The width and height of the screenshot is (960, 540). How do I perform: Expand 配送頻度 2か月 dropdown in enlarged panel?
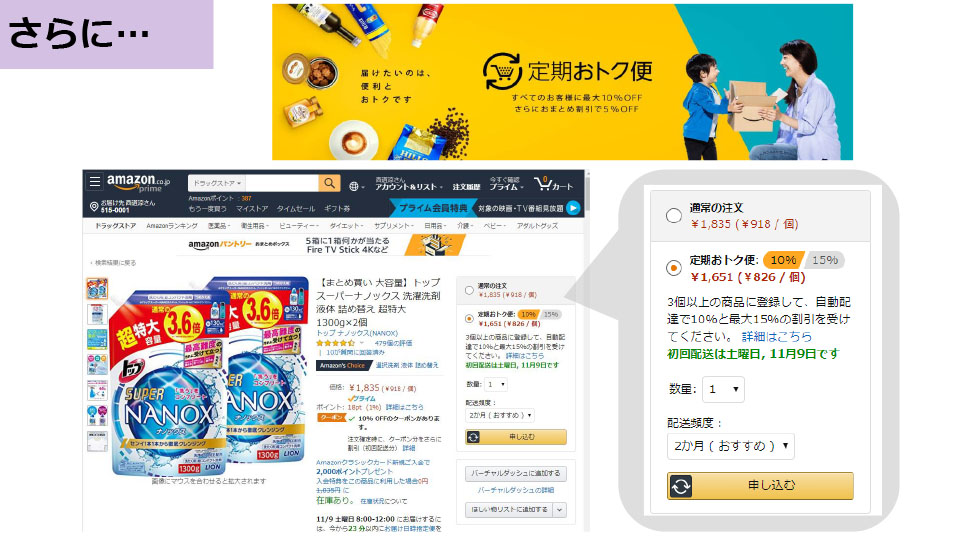coord(730,446)
